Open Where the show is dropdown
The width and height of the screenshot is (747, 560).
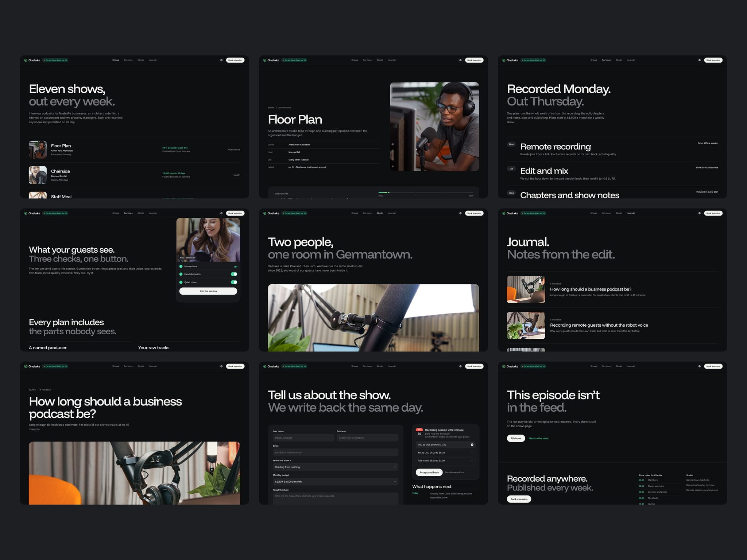pos(336,467)
